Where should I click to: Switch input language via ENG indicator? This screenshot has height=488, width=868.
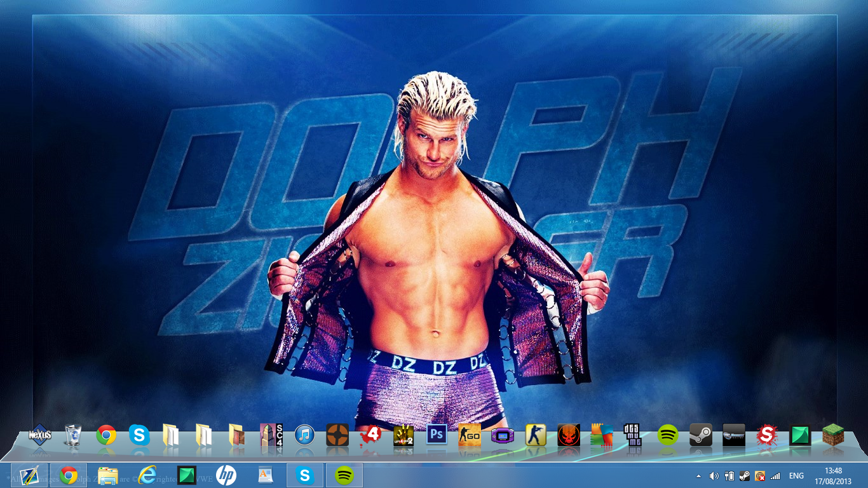[x=796, y=476]
